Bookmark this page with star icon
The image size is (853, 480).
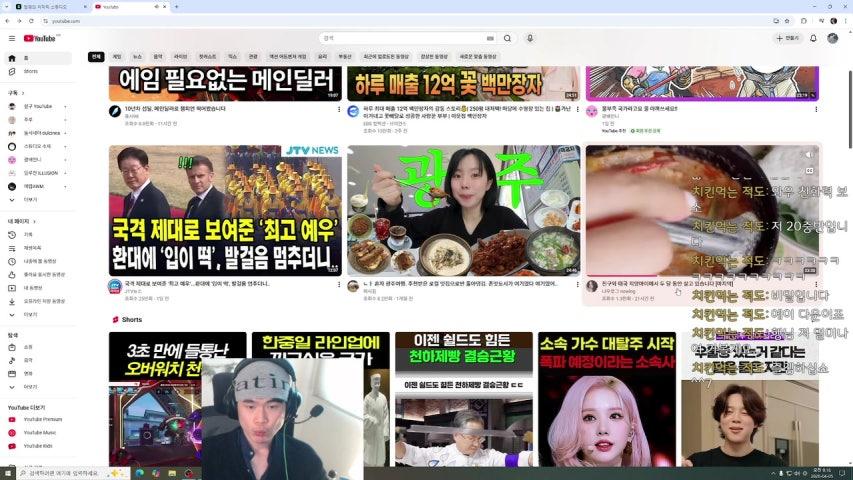tap(787, 21)
